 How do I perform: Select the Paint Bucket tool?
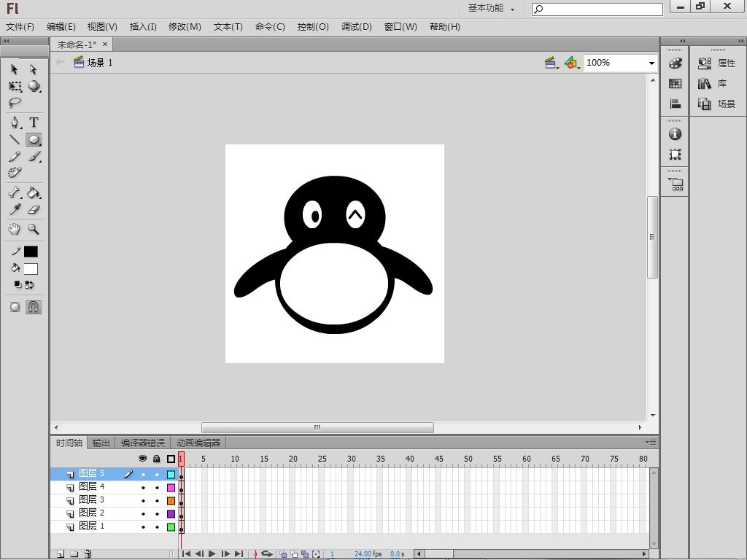[x=34, y=192]
